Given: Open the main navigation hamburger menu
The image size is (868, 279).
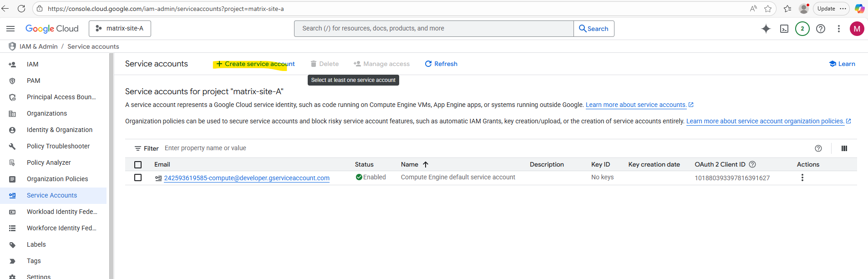Looking at the screenshot, I should tap(10, 29).
